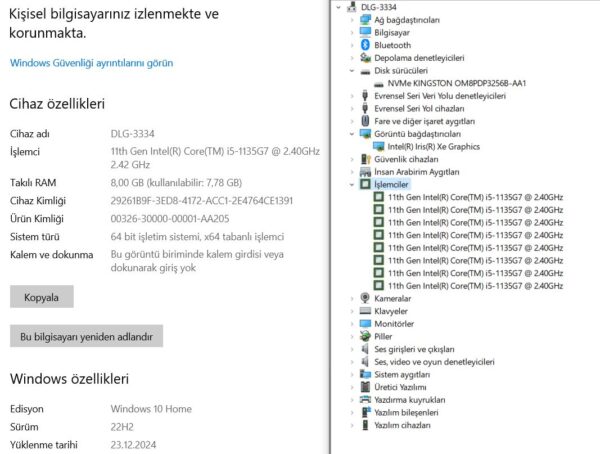Image resolution: width=600 pixels, height=454 pixels.
Task: Expand the Depolama denetleyicileri node
Action: click(351, 58)
